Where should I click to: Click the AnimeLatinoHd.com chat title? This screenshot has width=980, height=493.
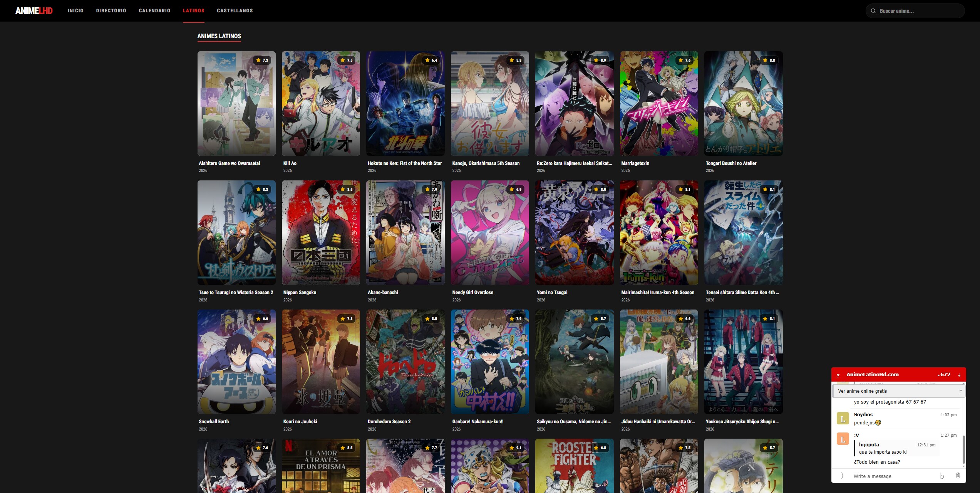(x=872, y=374)
